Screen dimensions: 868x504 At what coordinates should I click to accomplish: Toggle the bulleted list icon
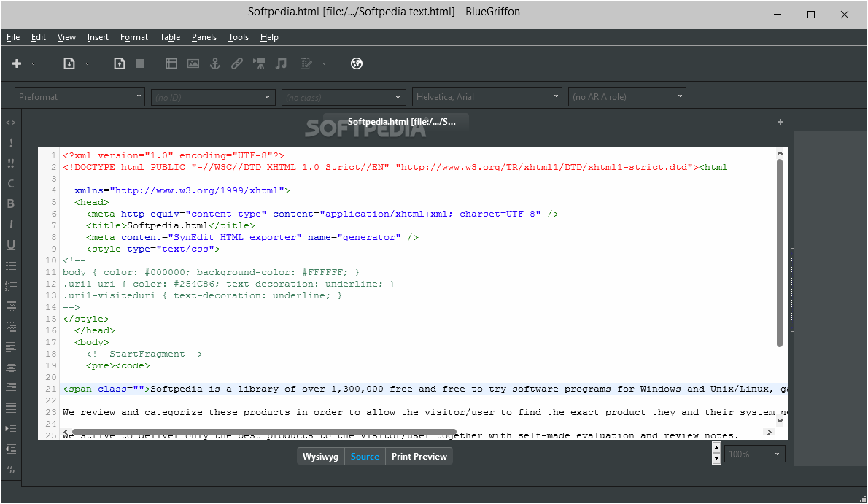(x=10, y=265)
